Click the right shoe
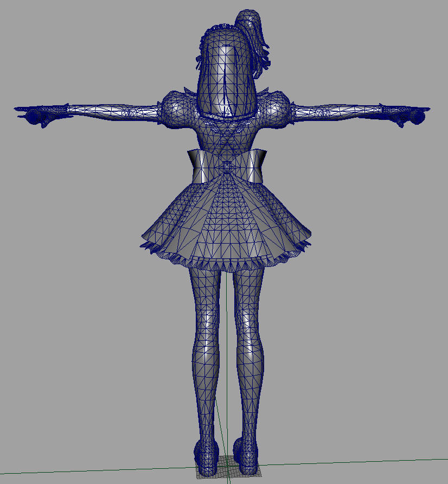 click(246, 456)
